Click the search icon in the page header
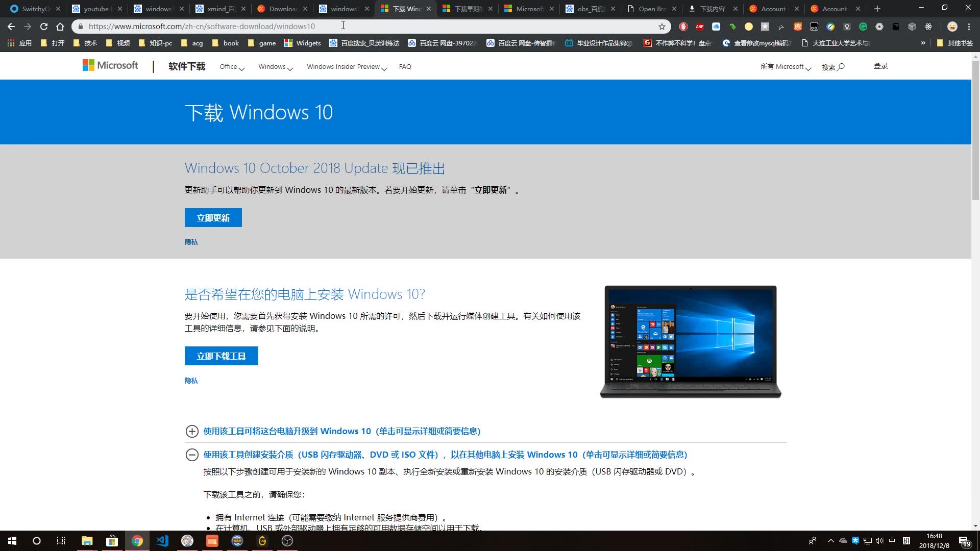The height and width of the screenshot is (551, 980). click(x=841, y=66)
